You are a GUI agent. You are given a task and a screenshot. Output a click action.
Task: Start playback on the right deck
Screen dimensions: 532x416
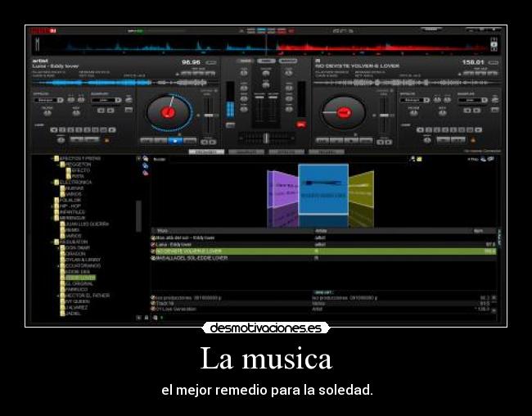tap(351, 141)
